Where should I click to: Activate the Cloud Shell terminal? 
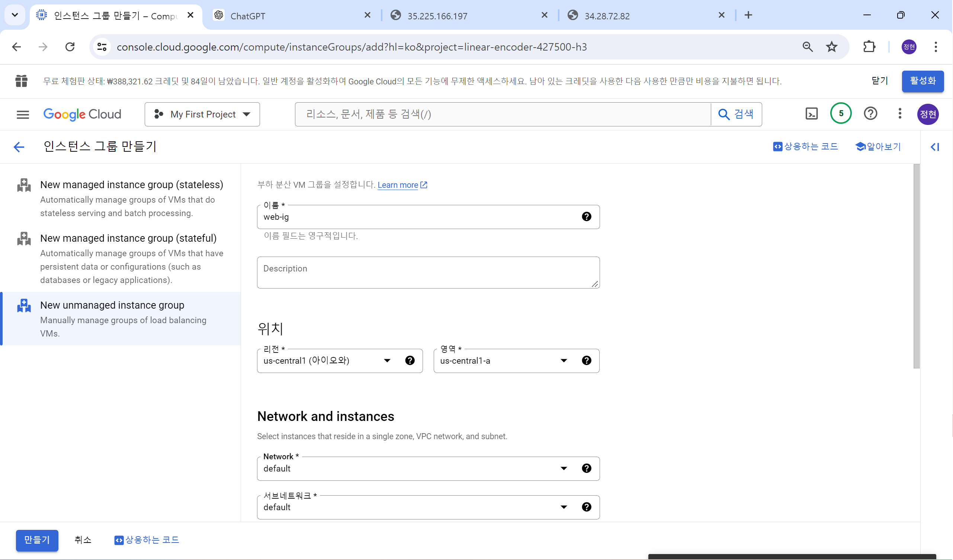point(811,113)
